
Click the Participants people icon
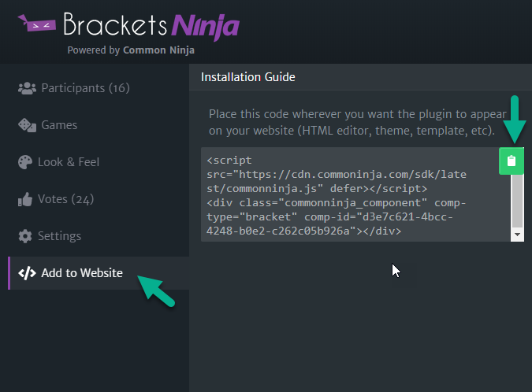coord(27,88)
